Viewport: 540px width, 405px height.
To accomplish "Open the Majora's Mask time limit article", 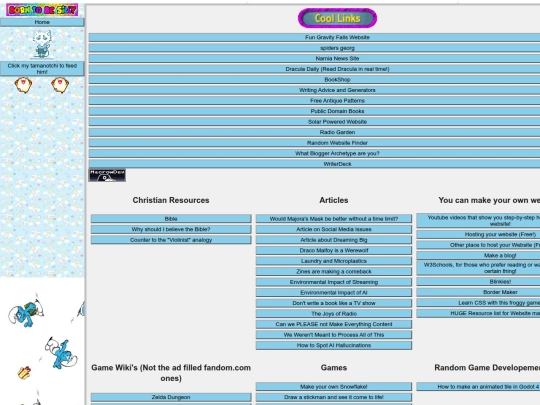I will point(334,219).
